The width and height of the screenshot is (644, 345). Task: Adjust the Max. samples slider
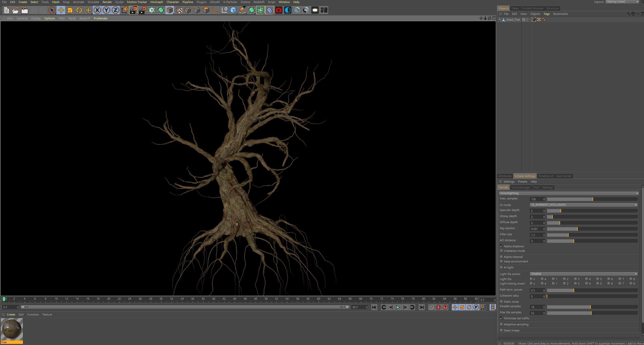tap(592, 199)
